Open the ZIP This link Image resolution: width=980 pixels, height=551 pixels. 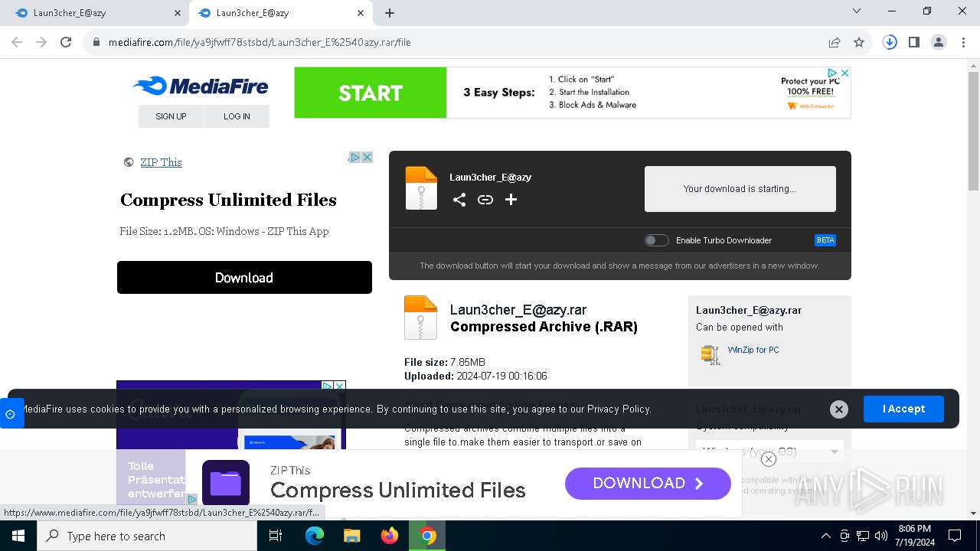tap(161, 162)
